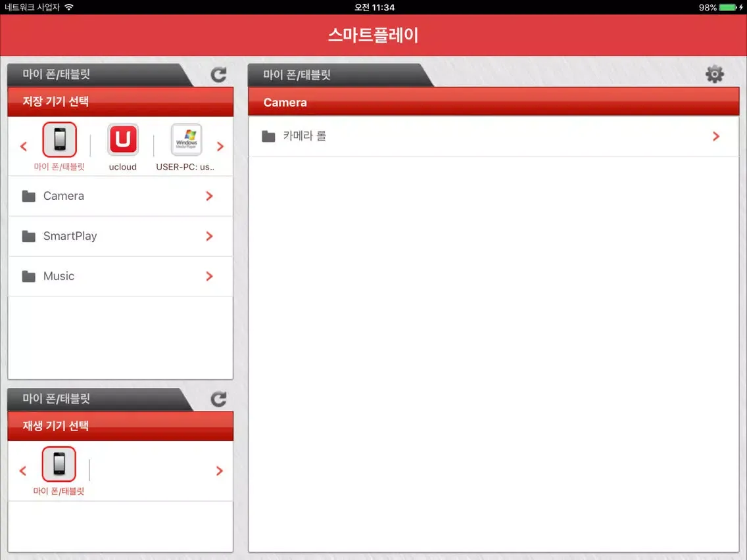Expand Camera row chevron
The image size is (747, 560).
tap(210, 196)
